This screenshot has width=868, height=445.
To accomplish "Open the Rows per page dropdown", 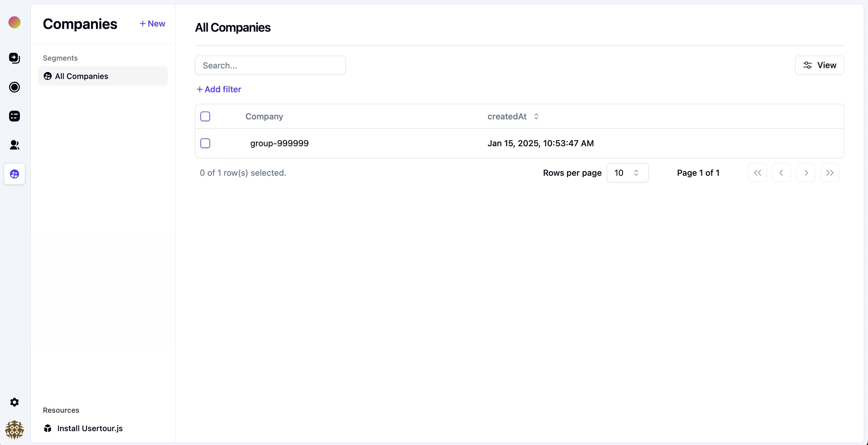I will (627, 173).
